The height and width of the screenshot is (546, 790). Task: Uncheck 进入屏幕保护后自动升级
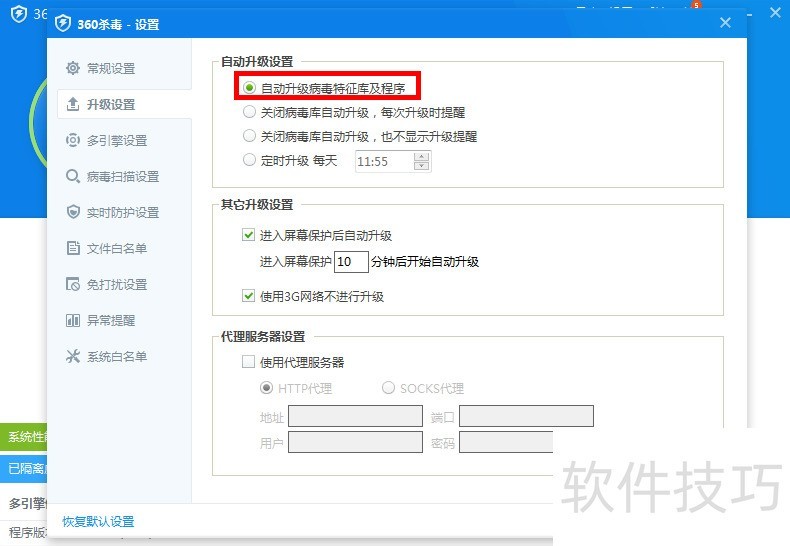pos(248,235)
